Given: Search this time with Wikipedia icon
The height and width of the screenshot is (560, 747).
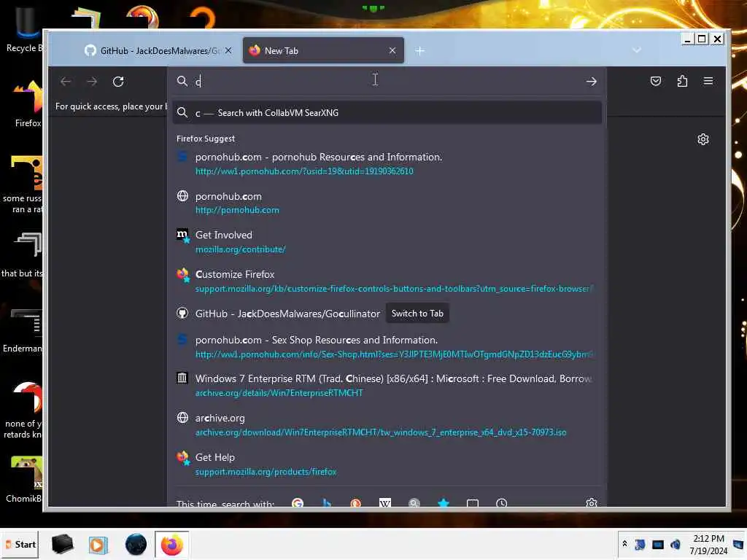Looking at the screenshot, I should tap(385, 503).
